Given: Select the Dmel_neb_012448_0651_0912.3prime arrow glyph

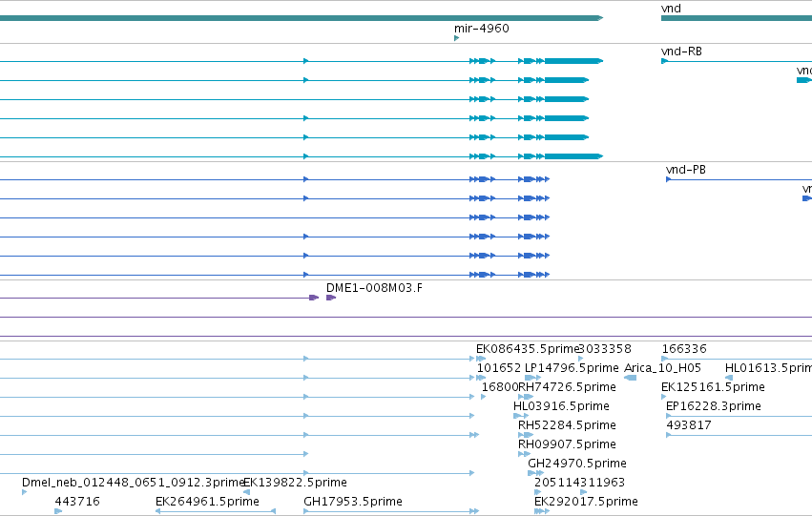Looking at the screenshot, I should click(x=25, y=493).
